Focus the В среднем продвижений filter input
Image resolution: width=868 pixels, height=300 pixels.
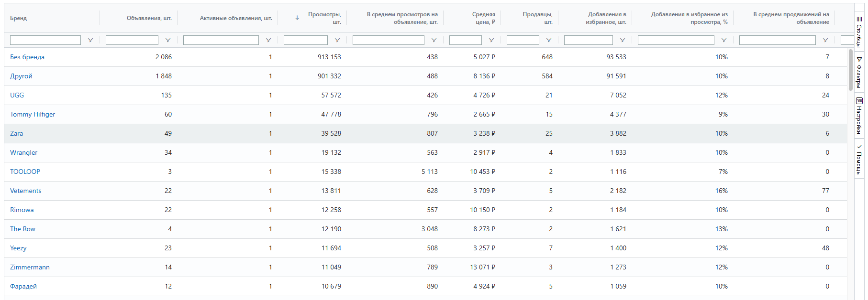778,40
